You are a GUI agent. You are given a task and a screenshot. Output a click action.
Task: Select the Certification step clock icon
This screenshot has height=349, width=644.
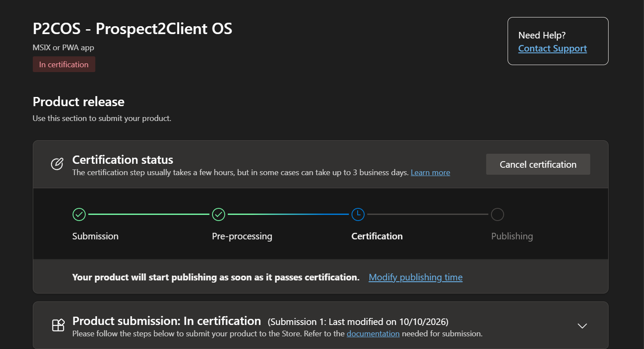click(358, 214)
